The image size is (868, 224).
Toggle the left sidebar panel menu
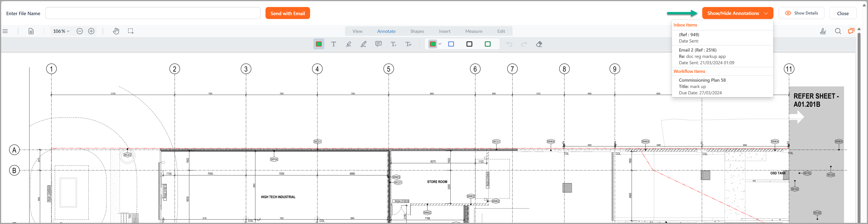click(x=5, y=31)
